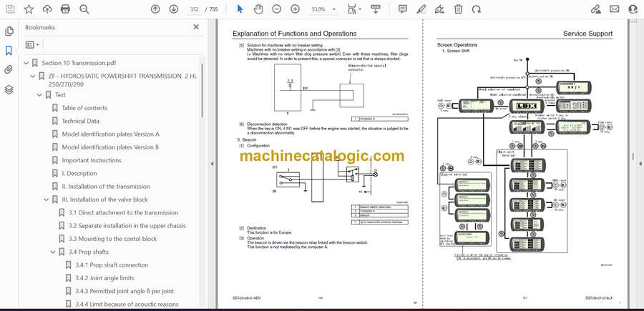Open 3.1 Direct attachment to the transmission
This screenshot has height=311, width=644.
click(123, 212)
